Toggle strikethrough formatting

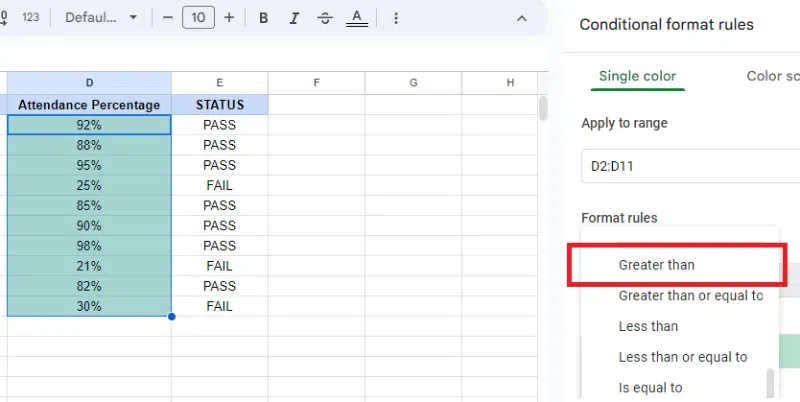(325, 18)
